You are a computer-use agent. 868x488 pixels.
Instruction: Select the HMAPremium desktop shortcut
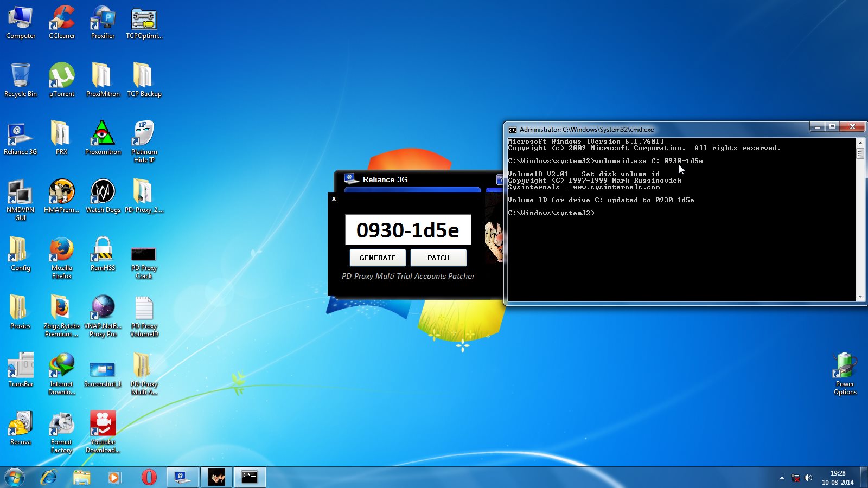pos(62,196)
